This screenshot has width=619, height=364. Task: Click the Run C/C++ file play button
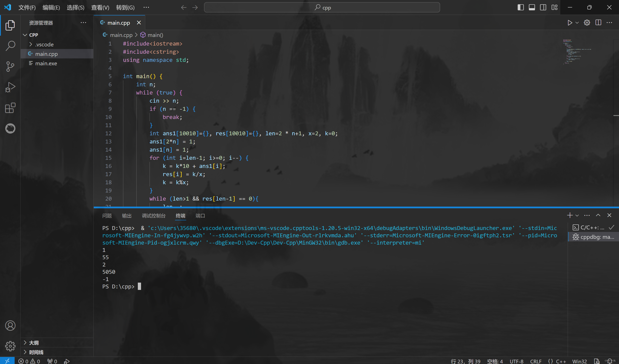click(x=570, y=23)
